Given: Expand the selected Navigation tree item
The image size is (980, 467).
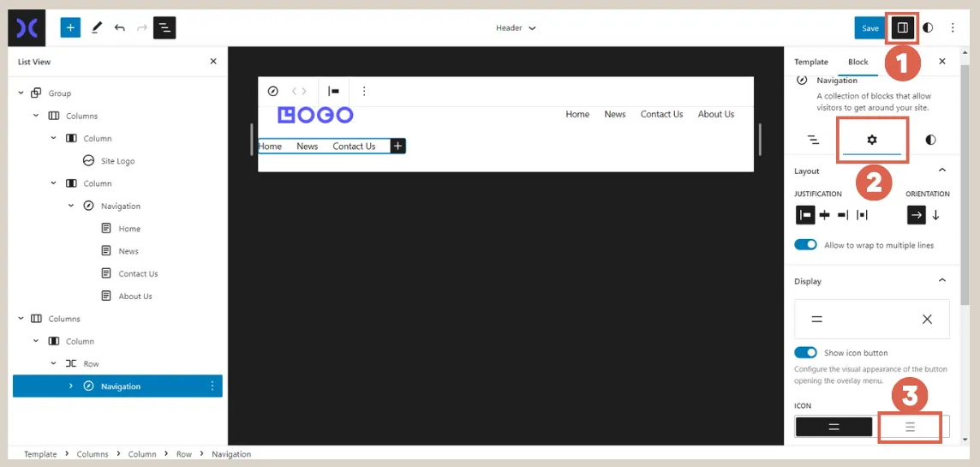Looking at the screenshot, I should [71, 386].
